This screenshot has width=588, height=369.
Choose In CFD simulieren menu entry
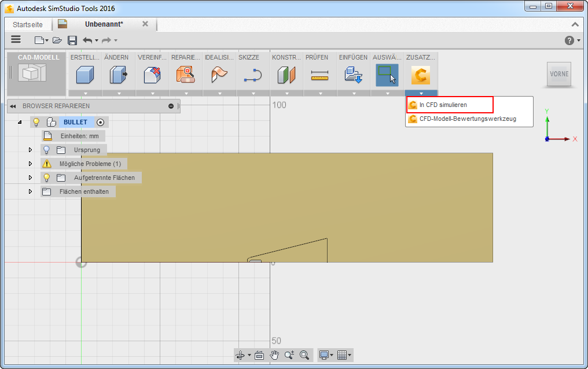pyautogui.click(x=450, y=105)
